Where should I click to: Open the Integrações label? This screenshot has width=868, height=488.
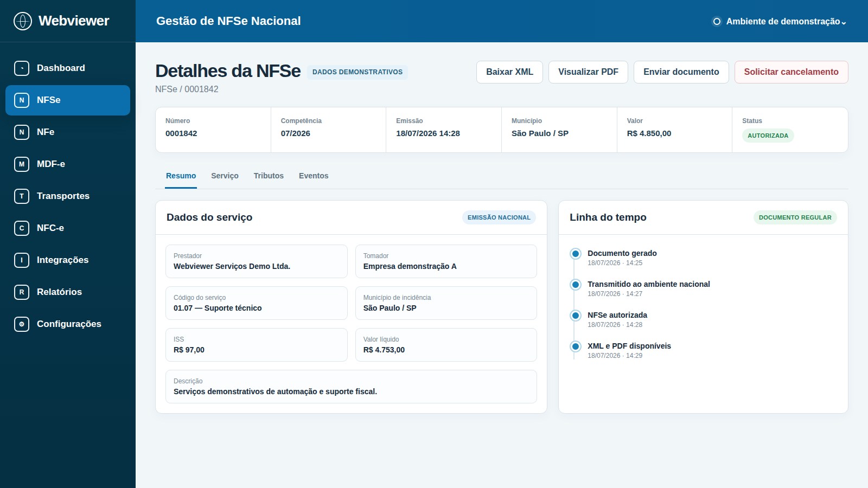62,260
